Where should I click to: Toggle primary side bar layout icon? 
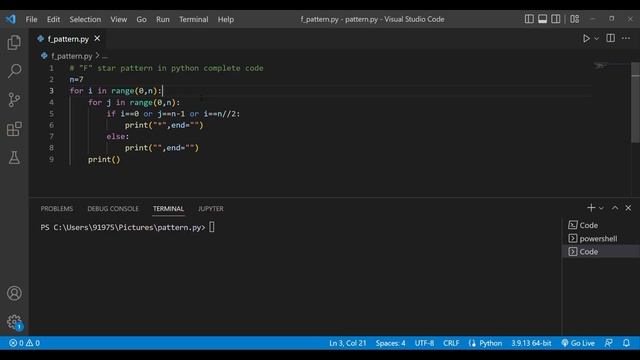point(529,19)
